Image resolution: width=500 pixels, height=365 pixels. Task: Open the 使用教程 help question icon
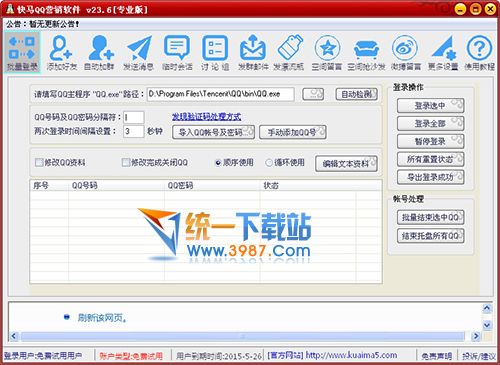click(x=479, y=52)
